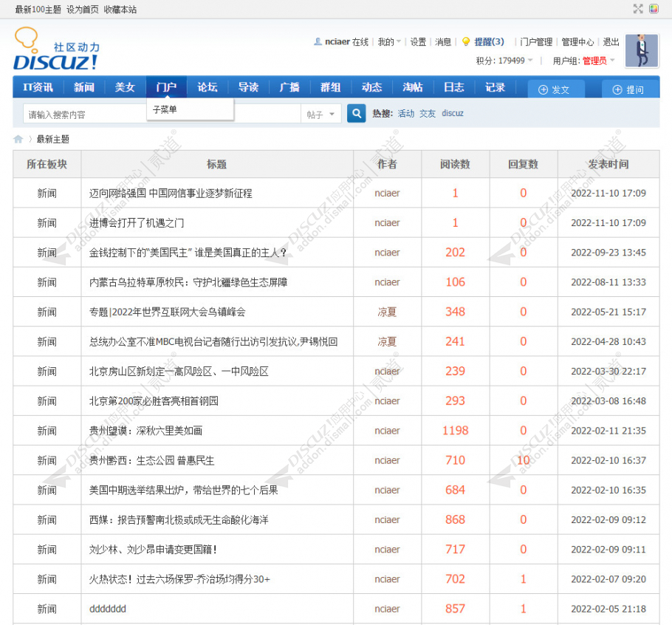Open thread 金钱控制下的“美国民主”
672x625 pixels.
(x=188, y=253)
